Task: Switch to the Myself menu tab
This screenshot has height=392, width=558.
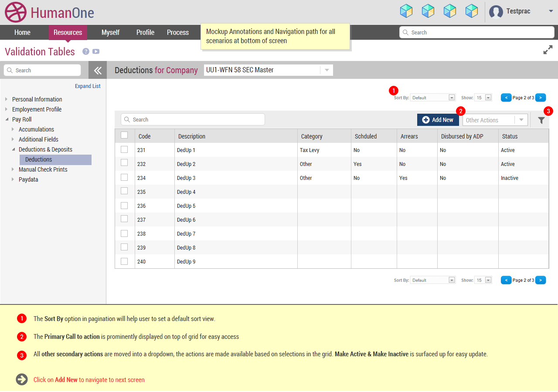Action: click(x=110, y=33)
